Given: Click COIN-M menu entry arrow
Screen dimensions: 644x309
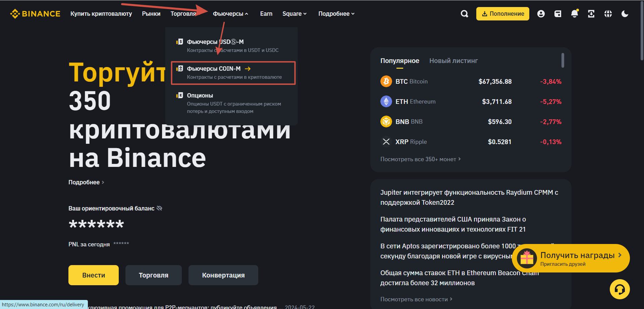Looking at the screenshot, I should pyautogui.click(x=248, y=69).
